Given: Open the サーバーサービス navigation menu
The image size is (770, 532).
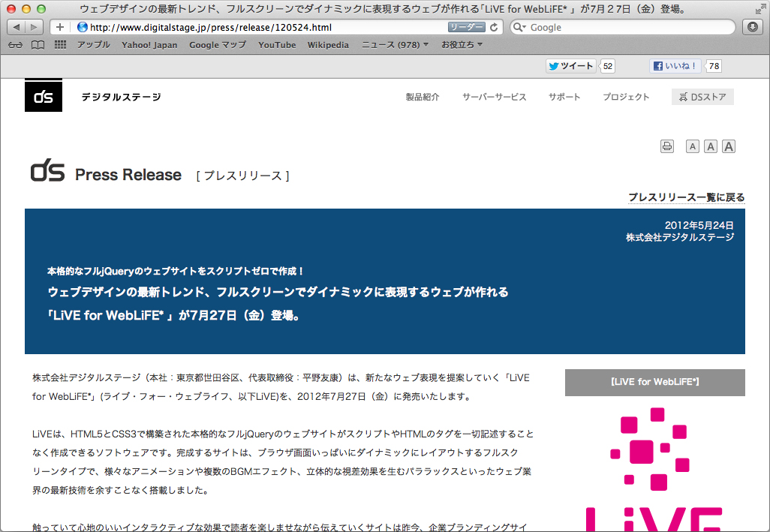Looking at the screenshot, I should [494, 97].
